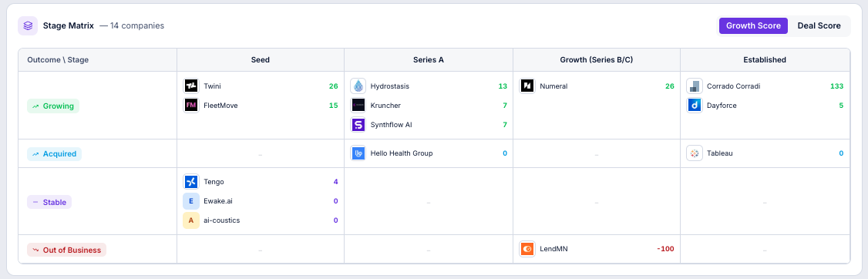Image resolution: width=868 pixels, height=279 pixels.
Task: Click Hydrostasis's score 13
Action: 503,86
